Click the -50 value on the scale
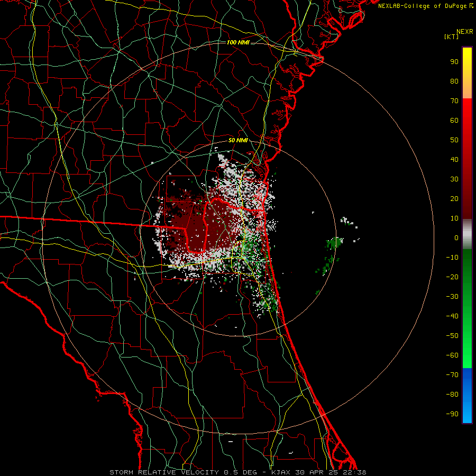This screenshot has width=476, height=476. click(452, 336)
